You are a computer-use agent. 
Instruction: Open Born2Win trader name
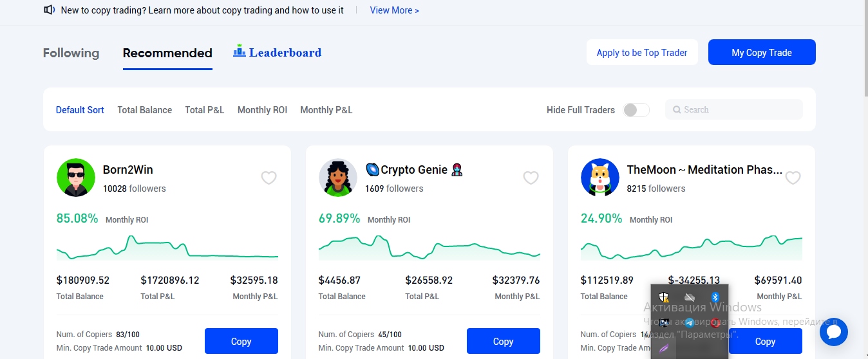click(x=128, y=170)
